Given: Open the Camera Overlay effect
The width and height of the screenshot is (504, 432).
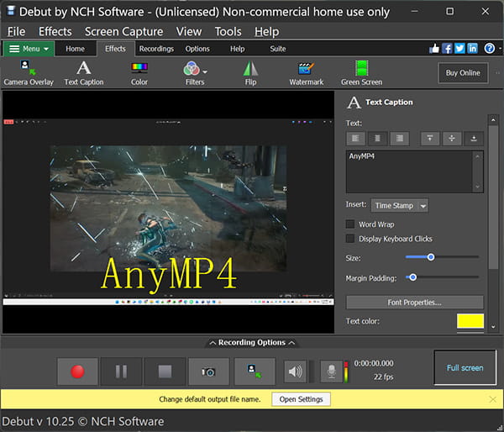Looking at the screenshot, I should click(29, 73).
